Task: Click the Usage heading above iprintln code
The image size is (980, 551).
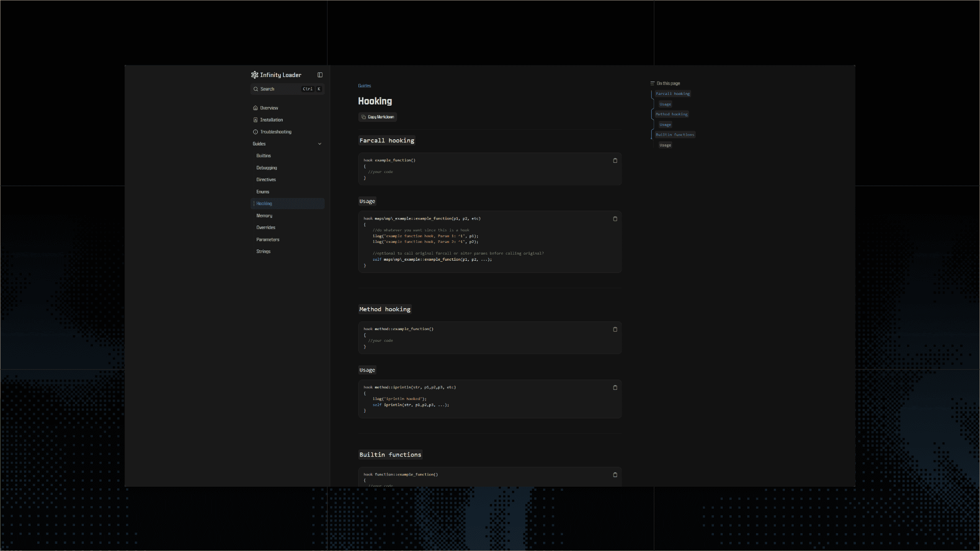Action: (367, 370)
